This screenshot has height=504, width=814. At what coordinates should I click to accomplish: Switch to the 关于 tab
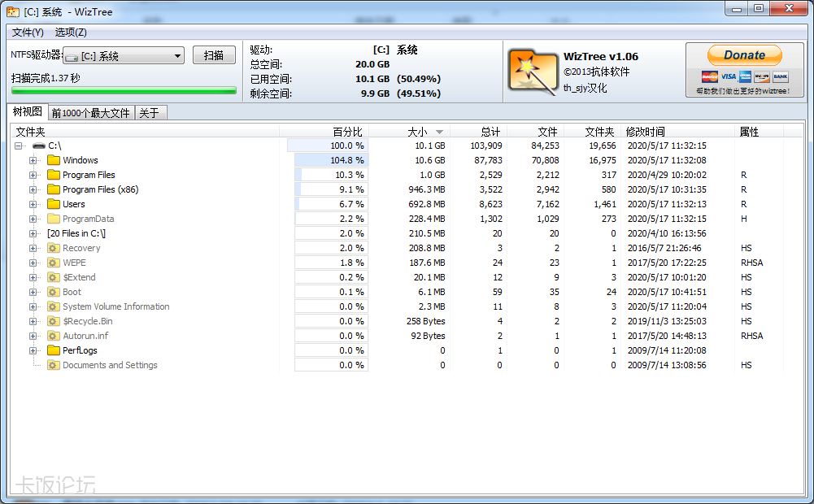tap(150, 113)
